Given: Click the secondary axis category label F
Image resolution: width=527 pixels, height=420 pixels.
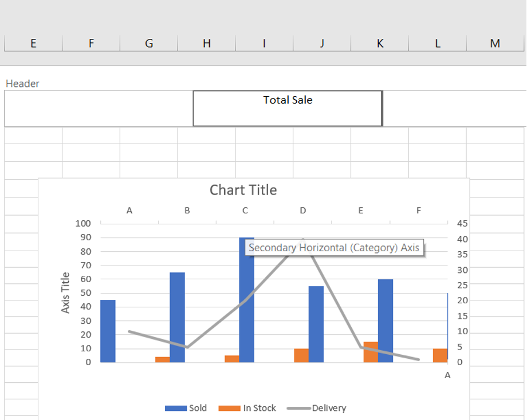Looking at the screenshot, I should point(418,210).
